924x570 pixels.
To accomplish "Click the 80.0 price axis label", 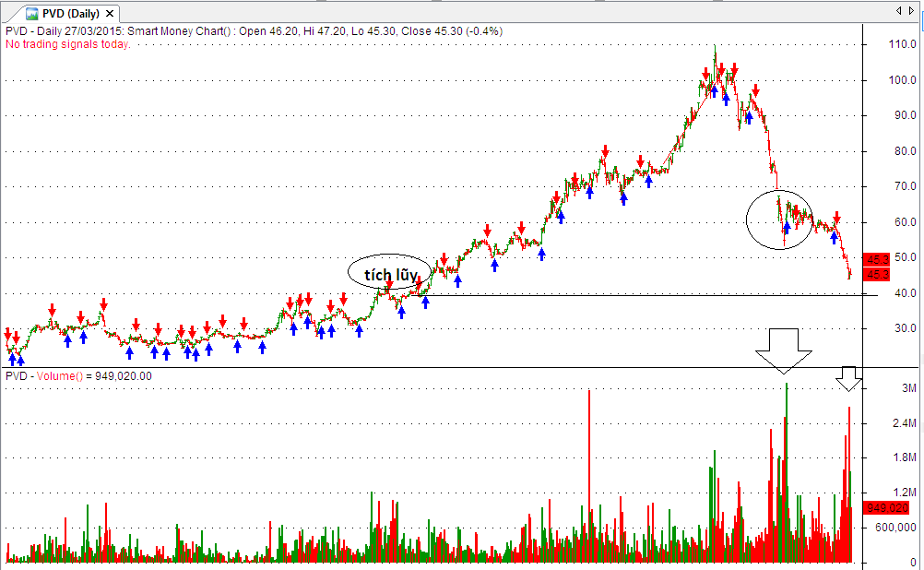I will click(x=906, y=151).
